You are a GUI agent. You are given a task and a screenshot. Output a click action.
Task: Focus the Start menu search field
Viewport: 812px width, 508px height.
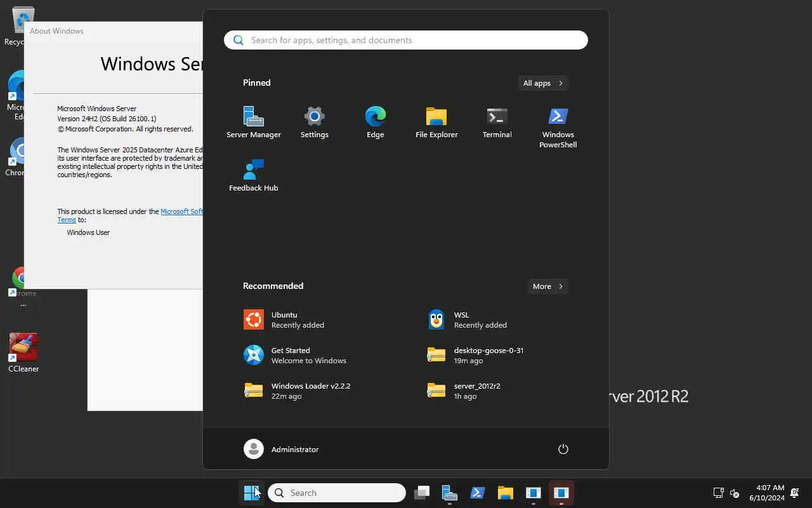pyautogui.click(x=406, y=40)
